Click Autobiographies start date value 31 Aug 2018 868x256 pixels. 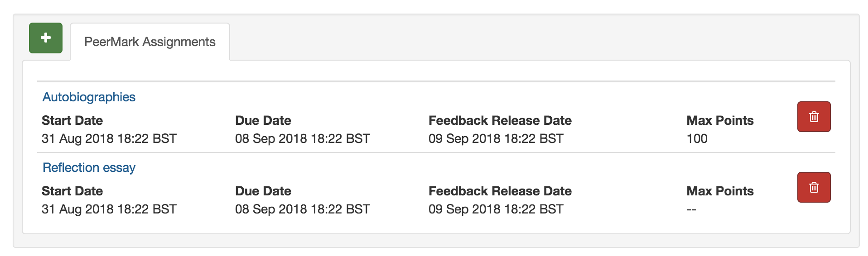pos(109,138)
